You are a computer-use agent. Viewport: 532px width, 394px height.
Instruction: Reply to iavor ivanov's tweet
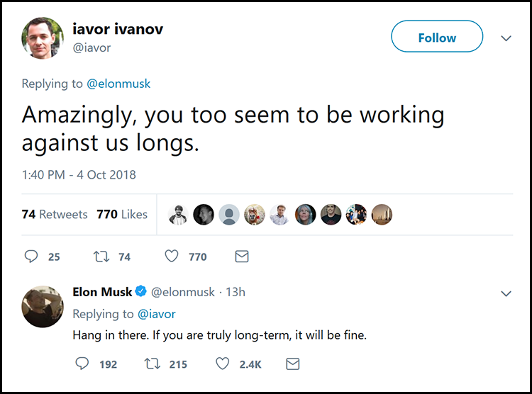pyautogui.click(x=31, y=257)
